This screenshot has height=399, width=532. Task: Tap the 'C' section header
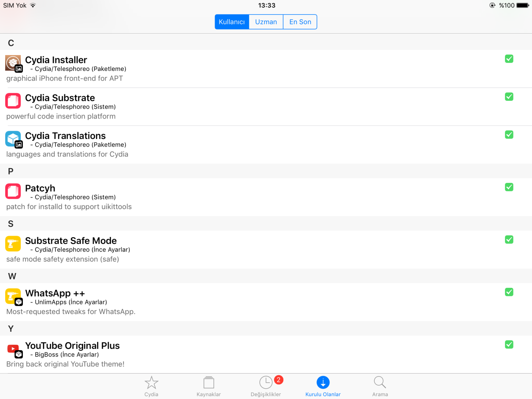click(266, 43)
